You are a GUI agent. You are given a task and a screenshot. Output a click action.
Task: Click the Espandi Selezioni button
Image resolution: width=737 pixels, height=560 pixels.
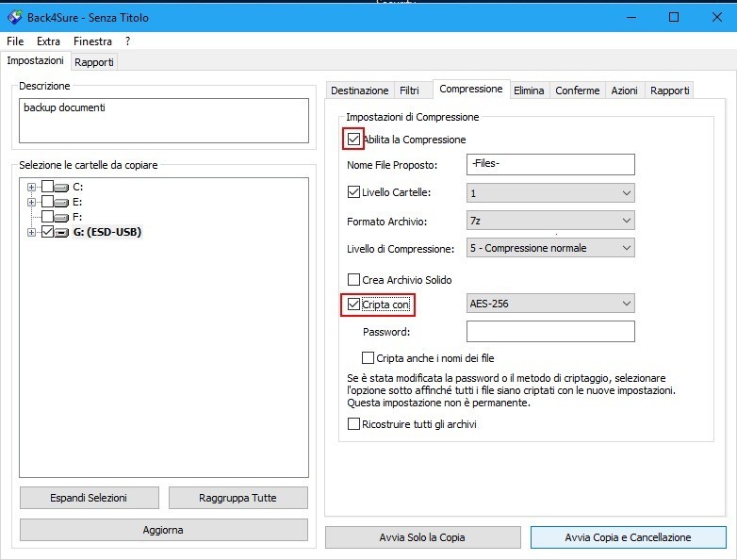[x=89, y=498]
